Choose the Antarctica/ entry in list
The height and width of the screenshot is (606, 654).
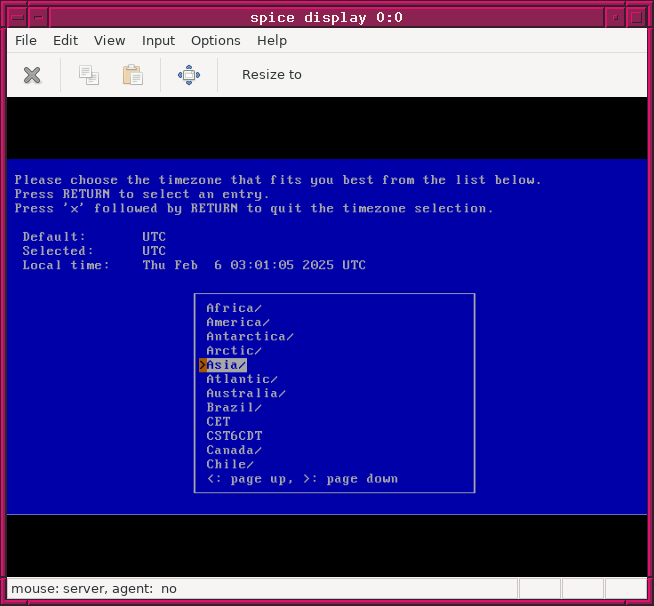(x=250, y=336)
